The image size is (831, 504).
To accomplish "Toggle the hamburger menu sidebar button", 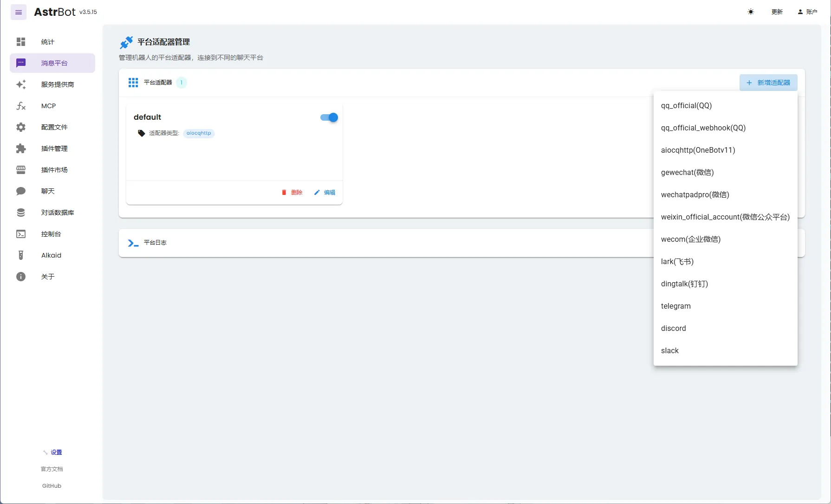I will [x=19, y=12].
